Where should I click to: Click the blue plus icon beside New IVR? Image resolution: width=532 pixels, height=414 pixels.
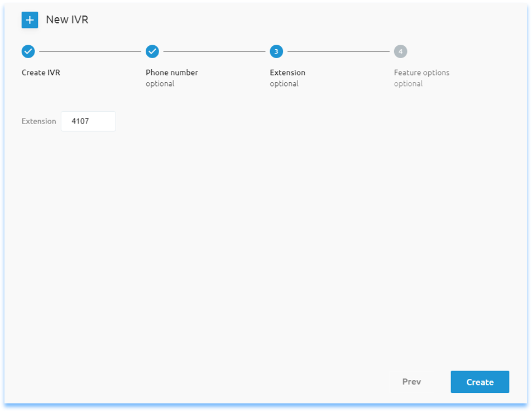30,20
